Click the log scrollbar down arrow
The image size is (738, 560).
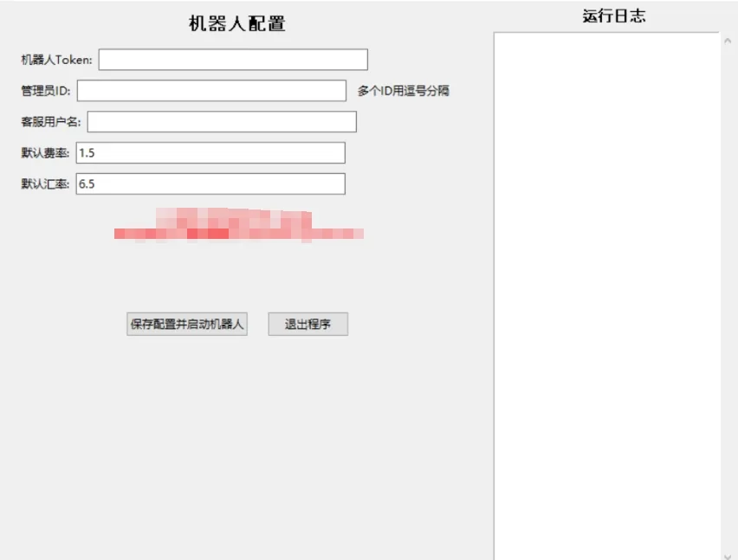click(x=727, y=554)
